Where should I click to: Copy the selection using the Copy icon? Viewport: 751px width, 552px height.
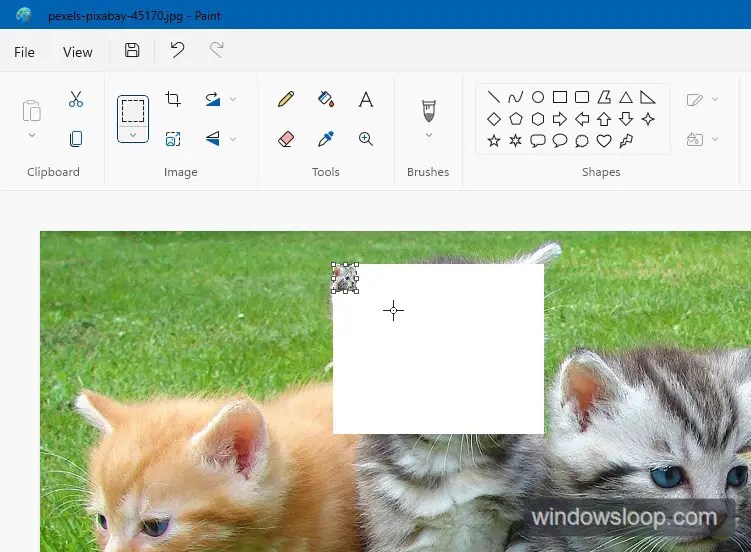[x=76, y=139]
